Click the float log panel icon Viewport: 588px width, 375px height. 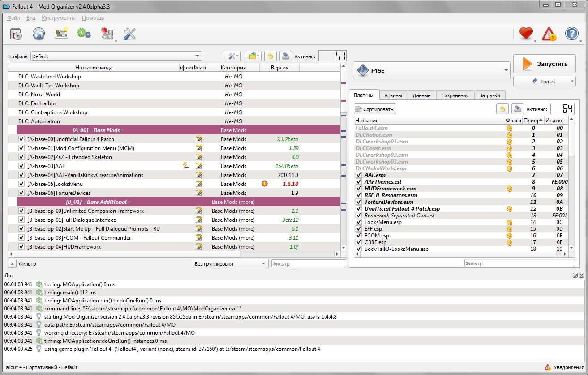point(575,276)
